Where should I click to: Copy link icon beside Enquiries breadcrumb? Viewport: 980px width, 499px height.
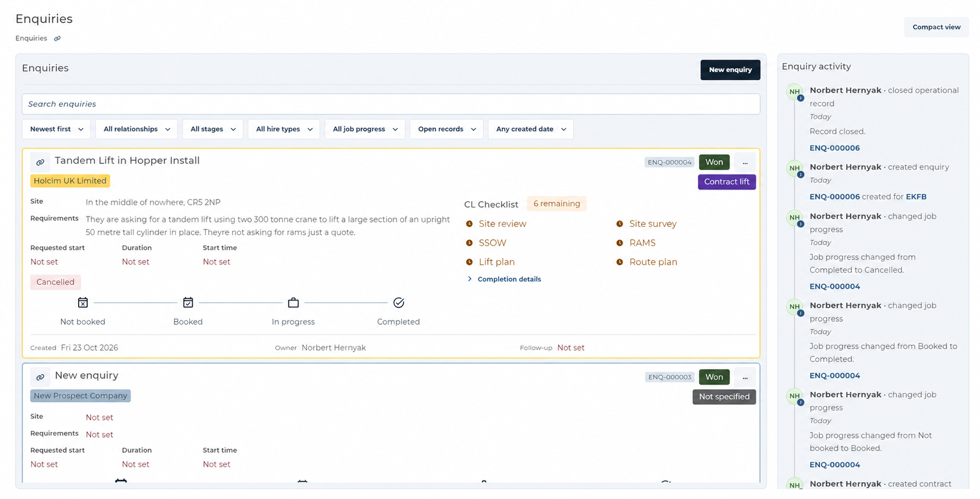[x=57, y=38]
